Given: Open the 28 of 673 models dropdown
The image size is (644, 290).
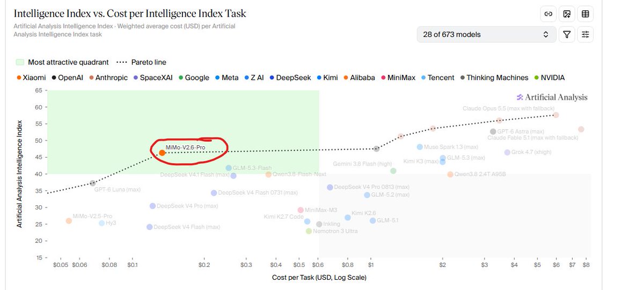Looking at the screenshot, I should [486, 34].
